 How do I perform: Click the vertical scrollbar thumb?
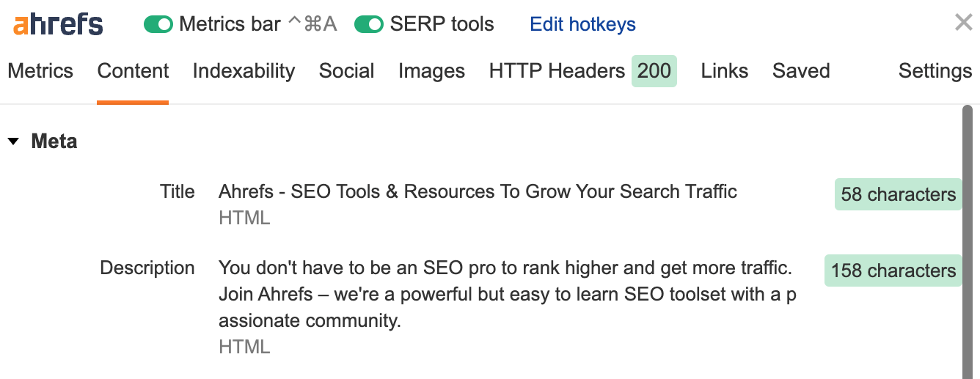click(968, 242)
